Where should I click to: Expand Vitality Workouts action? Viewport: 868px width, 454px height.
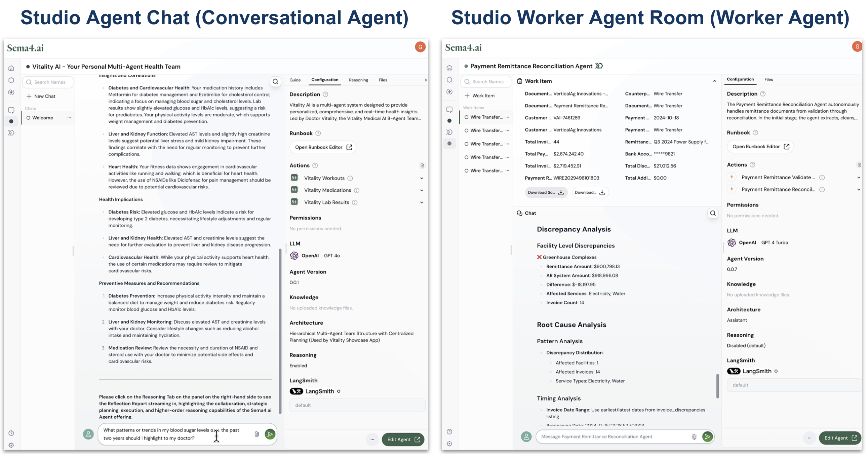pos(422,178)
